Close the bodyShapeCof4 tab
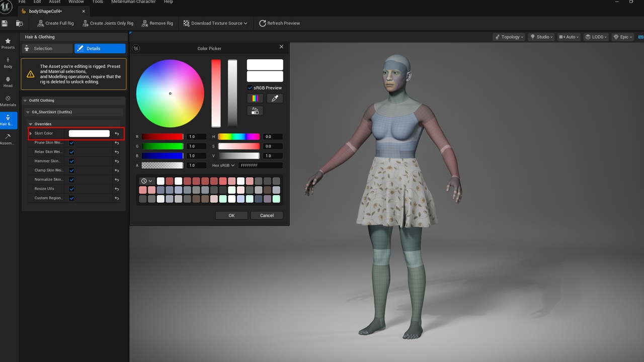 pos(84,11)
